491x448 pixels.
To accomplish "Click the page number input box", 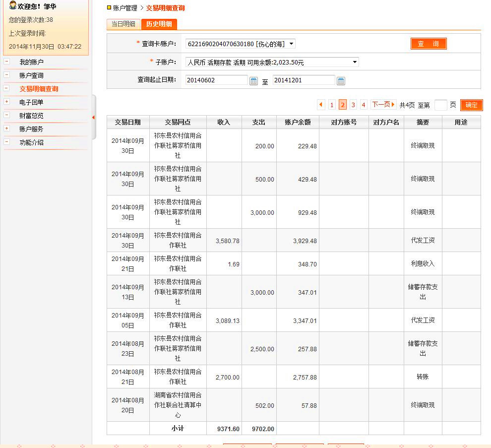I will (440, 105).
